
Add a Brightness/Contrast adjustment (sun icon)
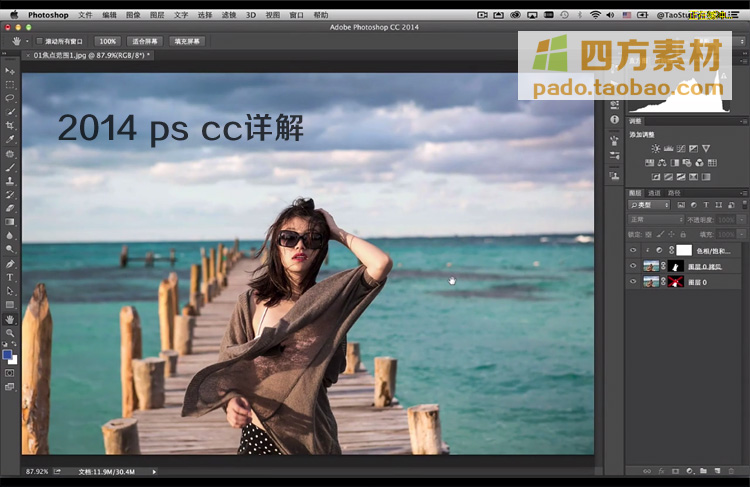coord(655,149)
